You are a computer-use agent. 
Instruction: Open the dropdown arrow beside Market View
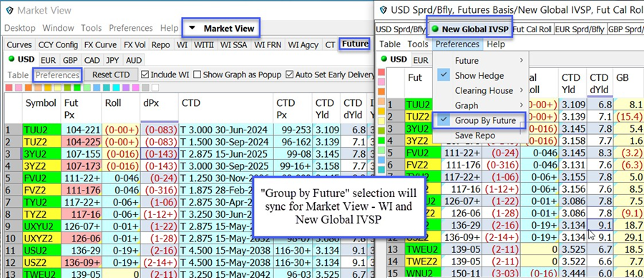pos(192,29)
